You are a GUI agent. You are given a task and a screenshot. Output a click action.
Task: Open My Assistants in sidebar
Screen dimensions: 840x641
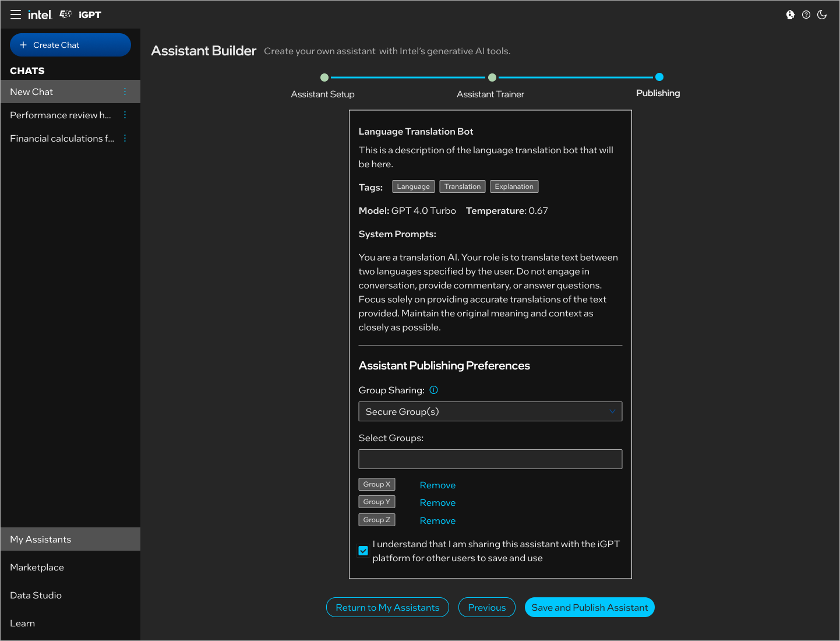70,539
